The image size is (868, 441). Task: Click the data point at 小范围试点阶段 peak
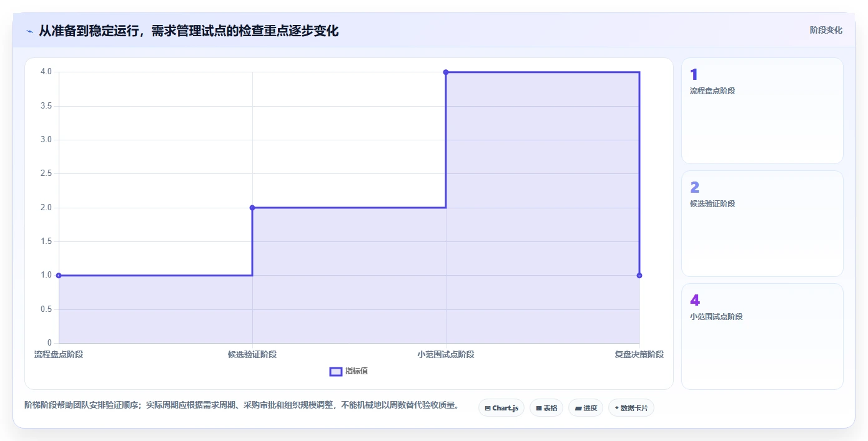pyautogui.click(x=446, y=72)
